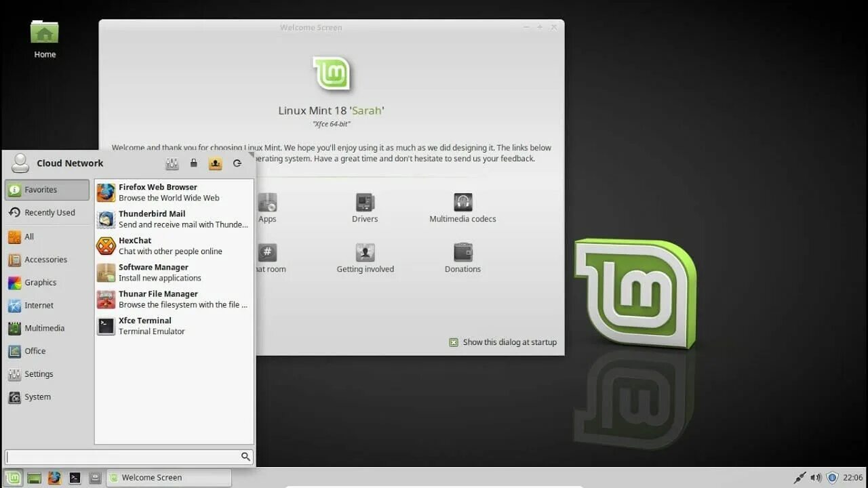Open Donations in the Welcome Screen
868x488 pixels.
coord(462,258)
